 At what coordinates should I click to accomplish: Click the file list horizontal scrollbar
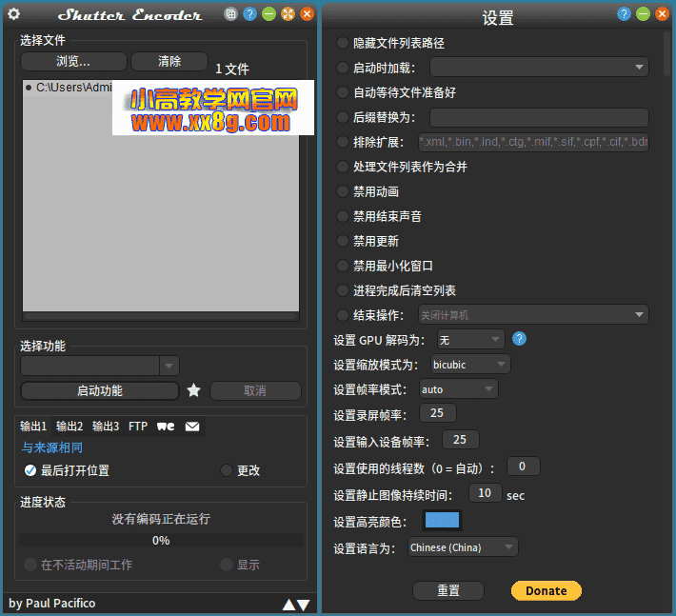(x=160, y=316)
